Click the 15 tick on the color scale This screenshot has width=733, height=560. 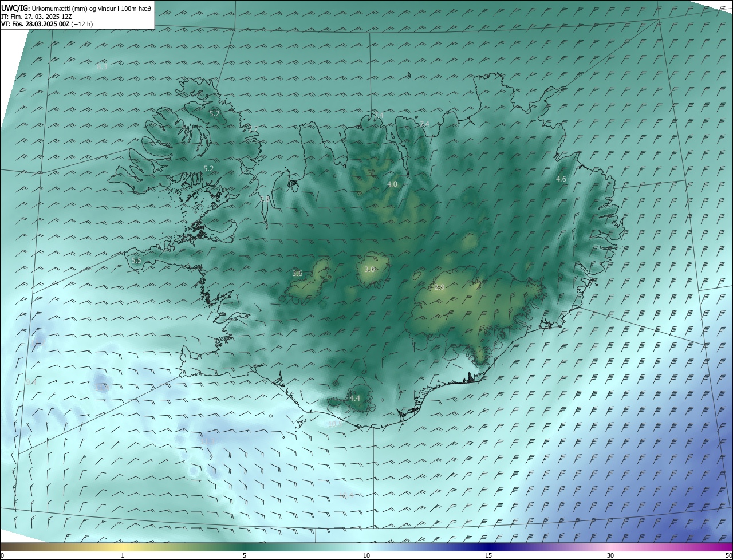point(488,555)
